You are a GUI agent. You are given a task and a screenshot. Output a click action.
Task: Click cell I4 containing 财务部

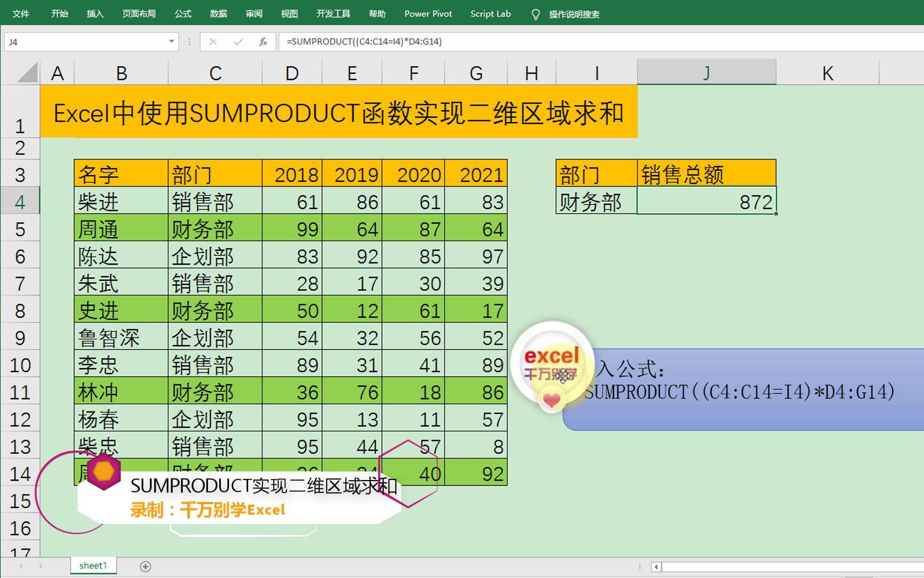597,201
